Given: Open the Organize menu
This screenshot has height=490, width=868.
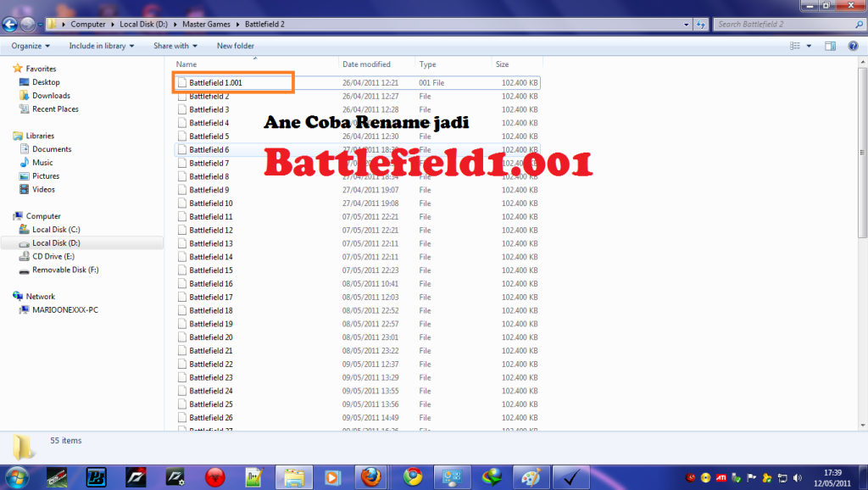Looking at the screenshot, I should (31, 46).
